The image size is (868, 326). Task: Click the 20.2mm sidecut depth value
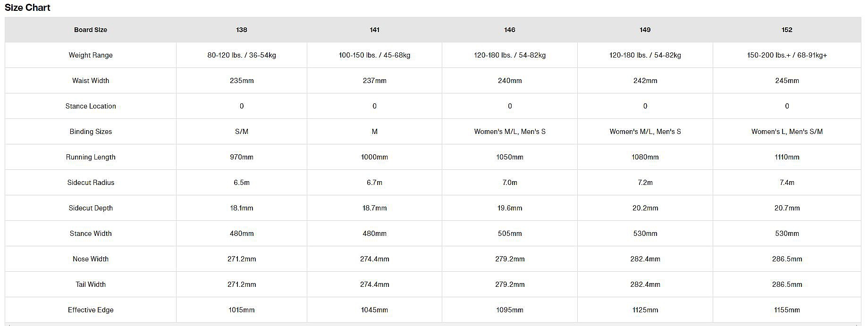click(645, 208)
